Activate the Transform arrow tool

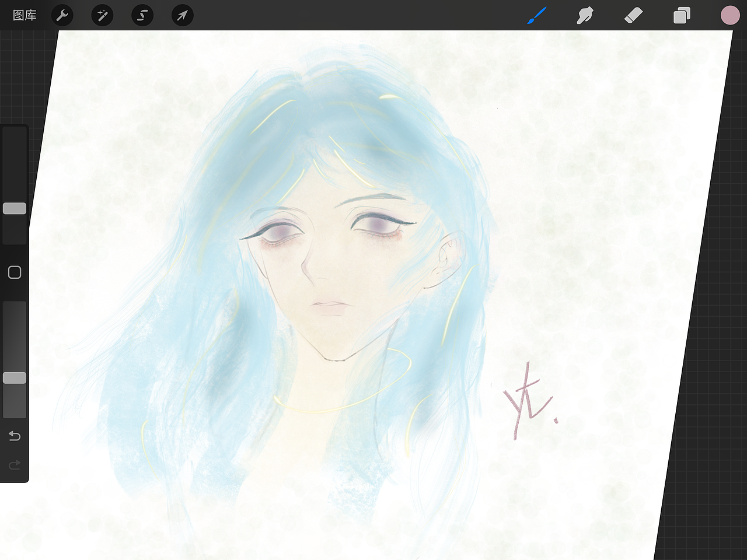(182, 15)
